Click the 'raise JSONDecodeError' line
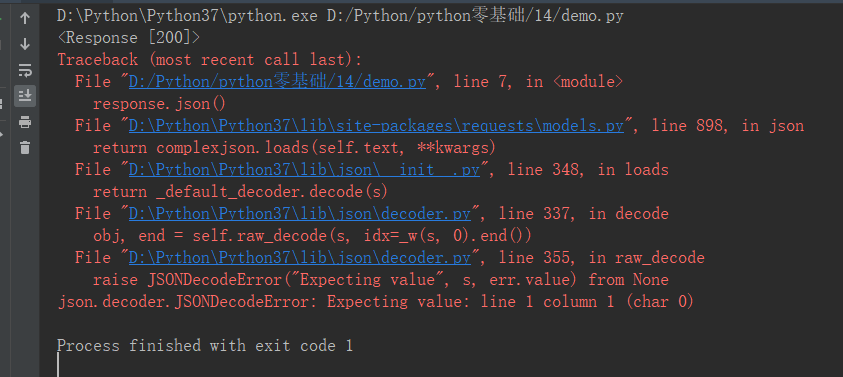Viewport: 843px width, 377px height. (381, 280)
